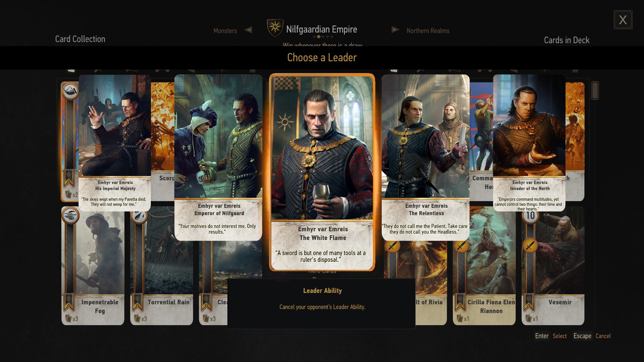
Task: Click the right arrow toward Northern Realms
Action: tap(395, 30)
